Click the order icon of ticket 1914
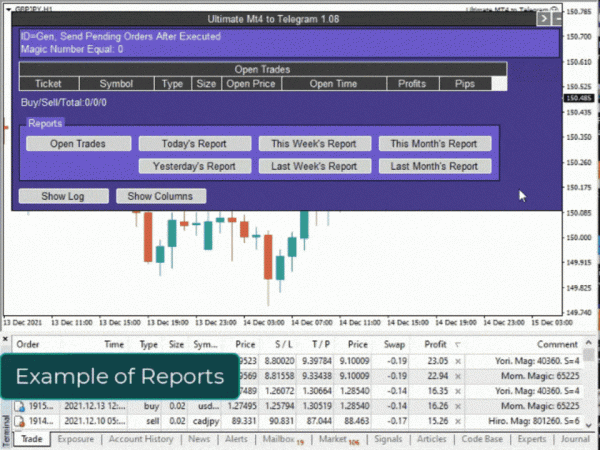Screen dimensions: 600x450 pos(20,421)
